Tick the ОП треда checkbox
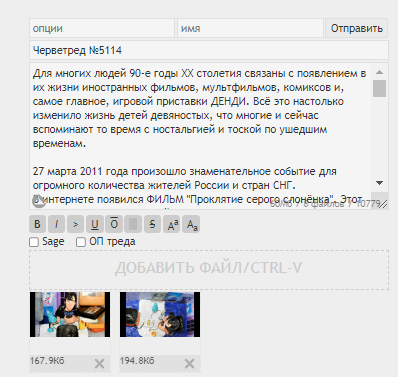This screenshot has width=398, height=377. pyautogui.click(x=81, y=242)
